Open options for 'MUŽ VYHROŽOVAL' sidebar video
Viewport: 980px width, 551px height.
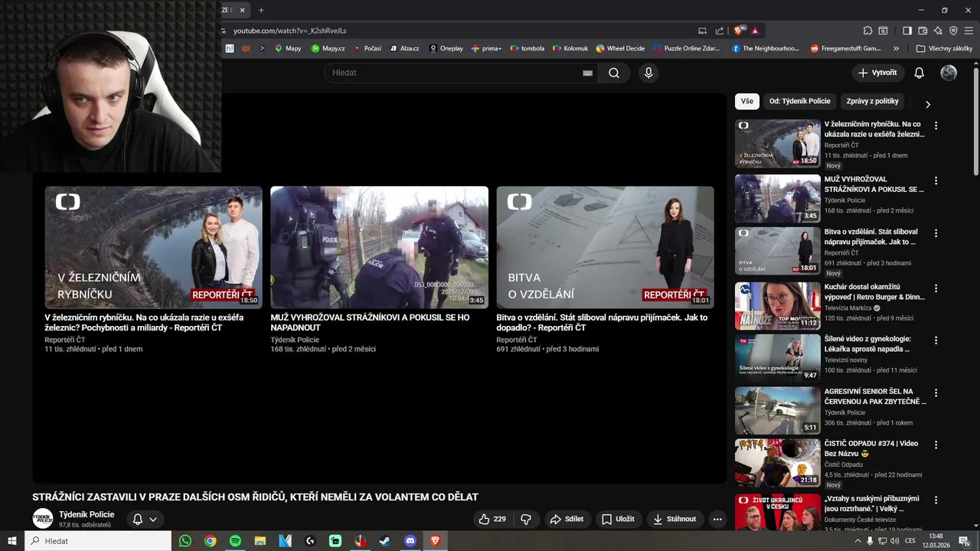(x=936, y=181)
